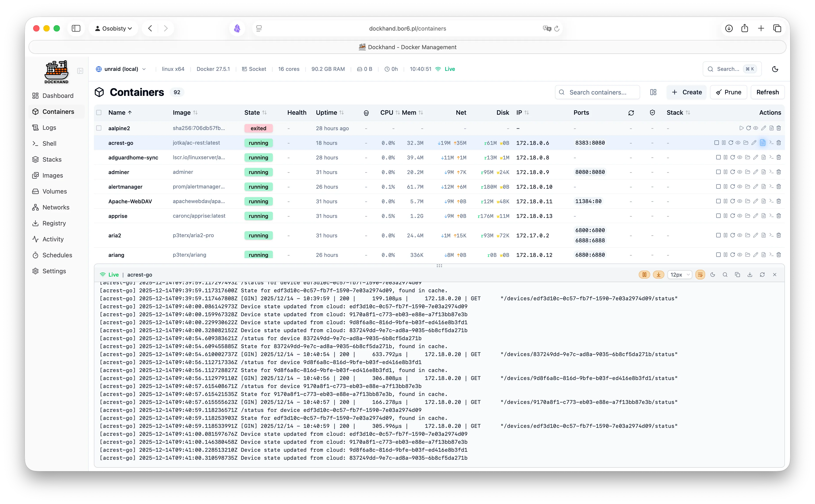Stop the adminer container
This screenshot has height=504, width=815.
[718, 172]
